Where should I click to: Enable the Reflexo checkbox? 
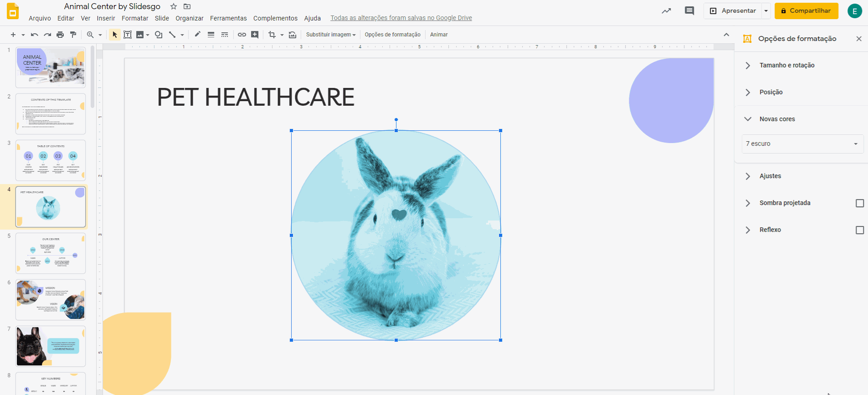coord(860,230)
